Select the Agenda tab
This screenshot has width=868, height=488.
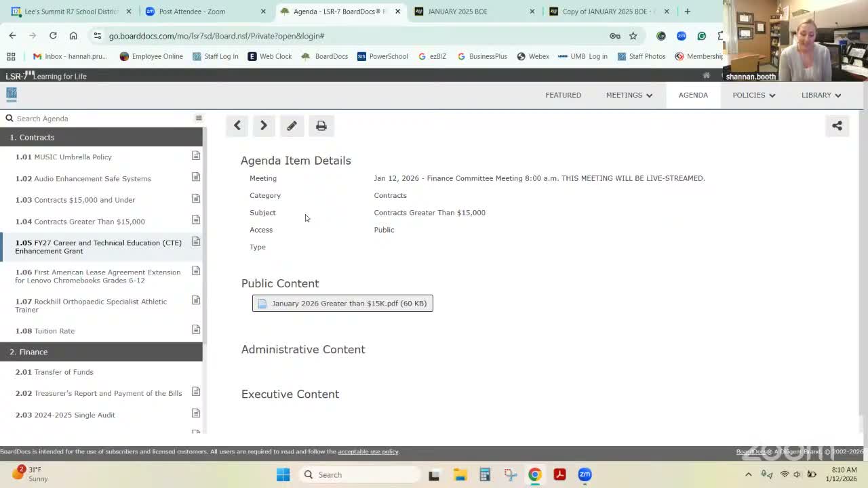coord(693,95)
